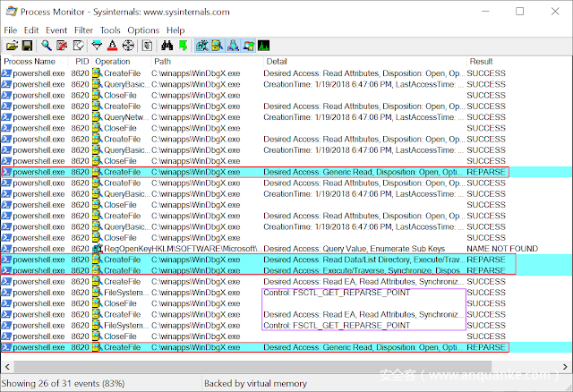Click the Path column header
Image resolution: width=573 pixels, height=392 pixels.
[207, 62]
